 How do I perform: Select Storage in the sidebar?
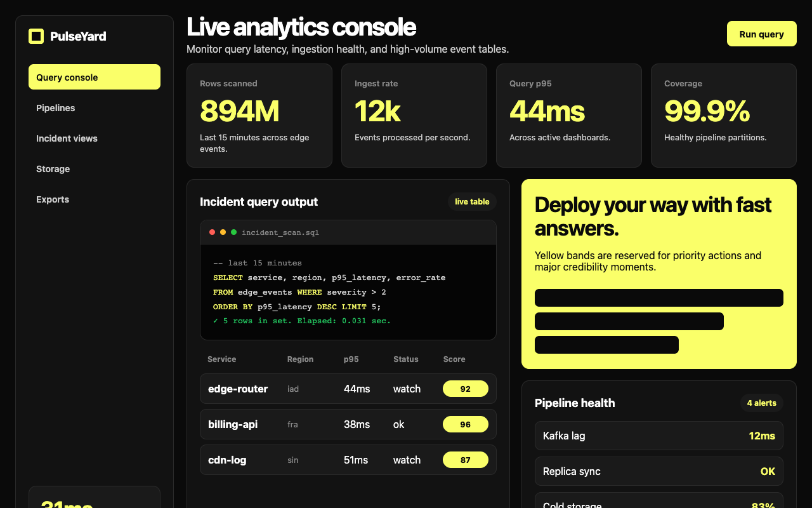click(95, 169)
